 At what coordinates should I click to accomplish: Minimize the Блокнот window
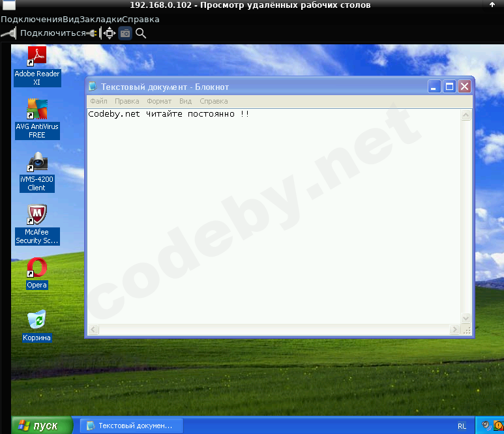click(x=434, y=87)
